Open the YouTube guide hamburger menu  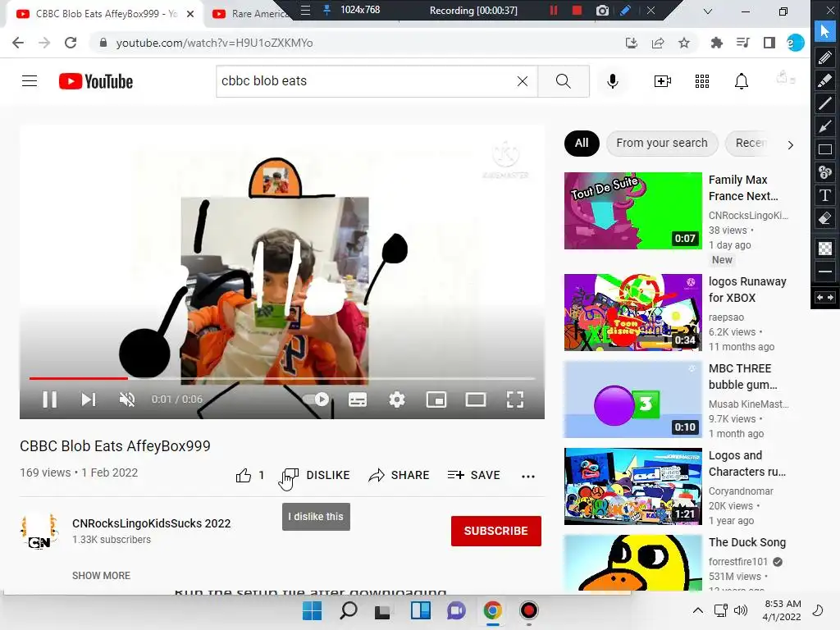(x=30, y=81)
